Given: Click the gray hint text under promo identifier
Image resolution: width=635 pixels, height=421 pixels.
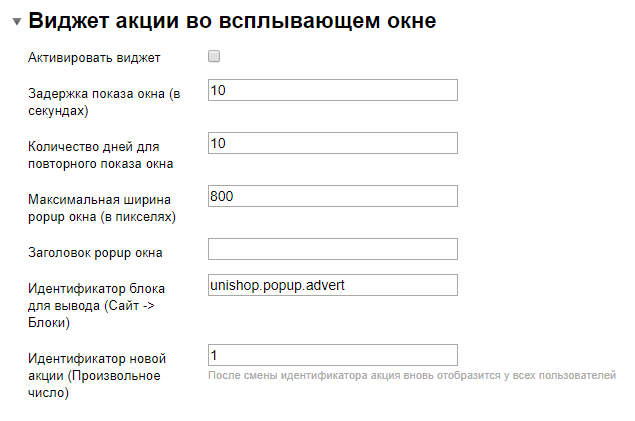Looking at the screenshot, I should point(411,376).
